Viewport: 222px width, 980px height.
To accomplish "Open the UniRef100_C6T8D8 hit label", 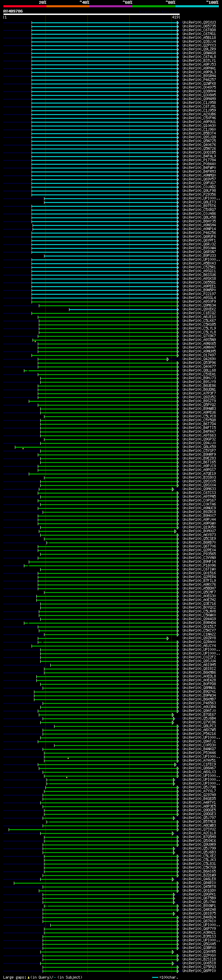I will tap(199, 30).
